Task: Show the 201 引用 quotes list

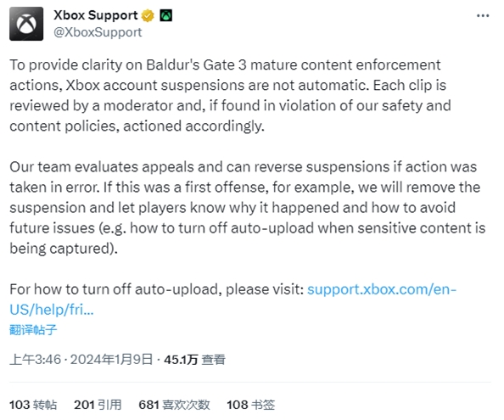Action: pyautogui.click(x=98, y=405)
